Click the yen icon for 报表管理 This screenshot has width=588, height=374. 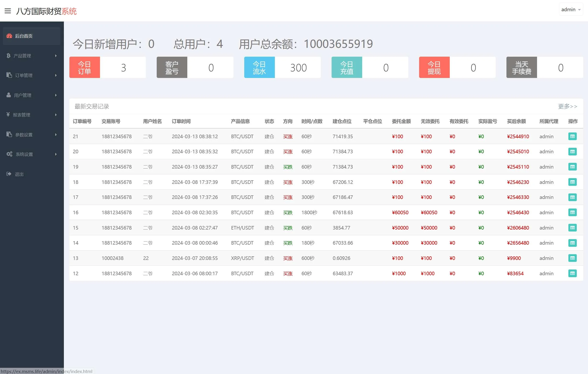pyautogui.click(x=8, y=115)
